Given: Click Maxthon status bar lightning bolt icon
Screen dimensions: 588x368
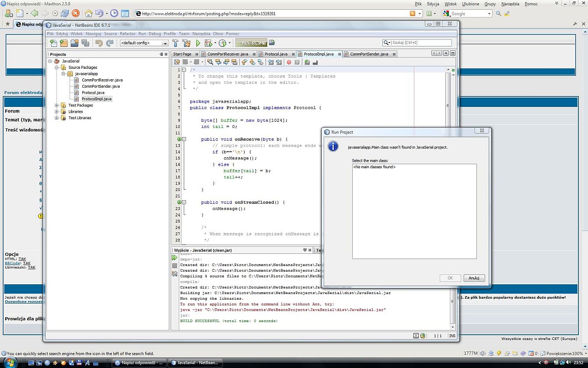Looking at the screenshot, I should click(499, 353).
